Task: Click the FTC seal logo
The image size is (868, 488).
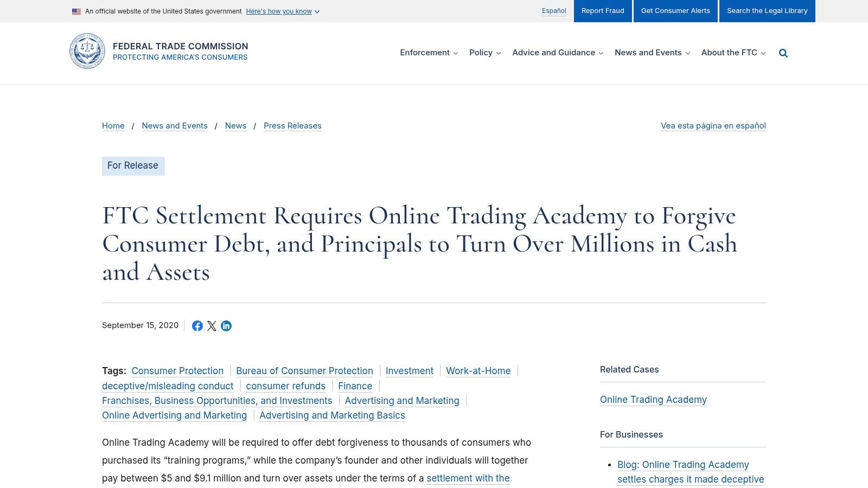Action: pyautogui.click(x=87, y=52)
